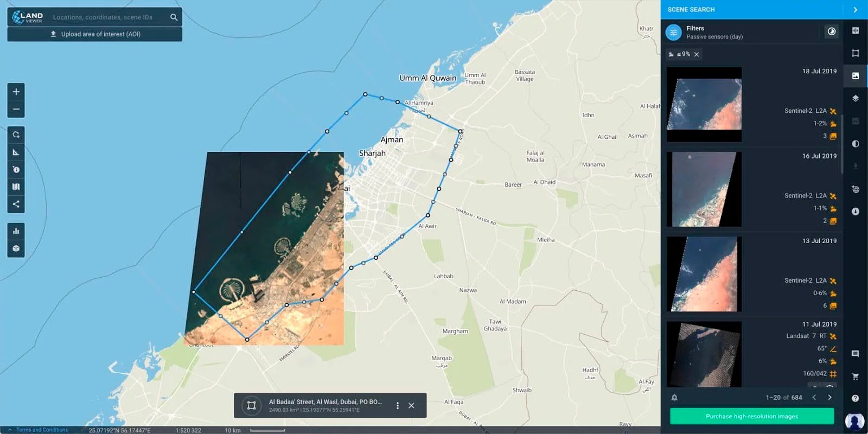
Task: Click the Sharjah city label on map
Action: [372, 154]
